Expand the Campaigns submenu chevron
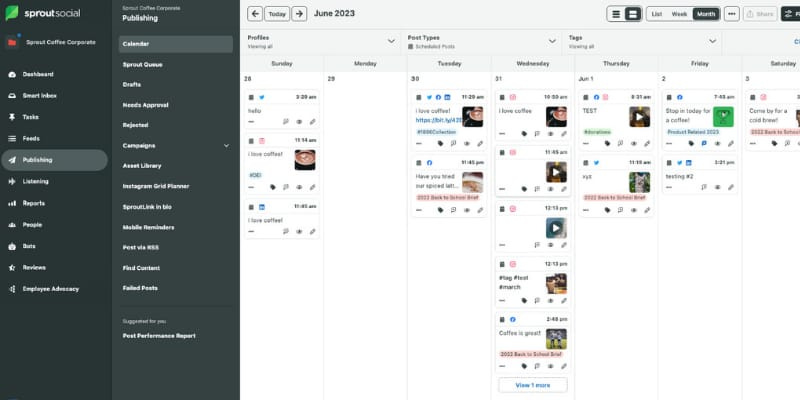Viewport: 800px width, 400px height. tap(227, 146)
